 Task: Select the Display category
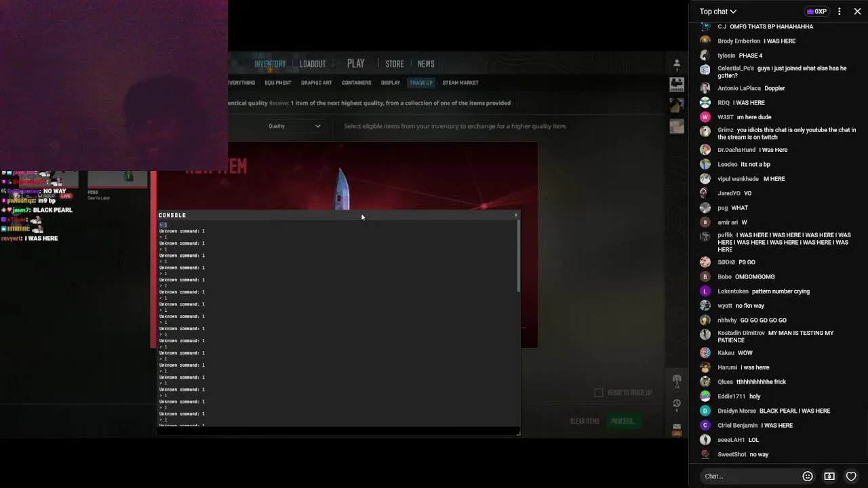pyautogui.click(x=391, y=83)
